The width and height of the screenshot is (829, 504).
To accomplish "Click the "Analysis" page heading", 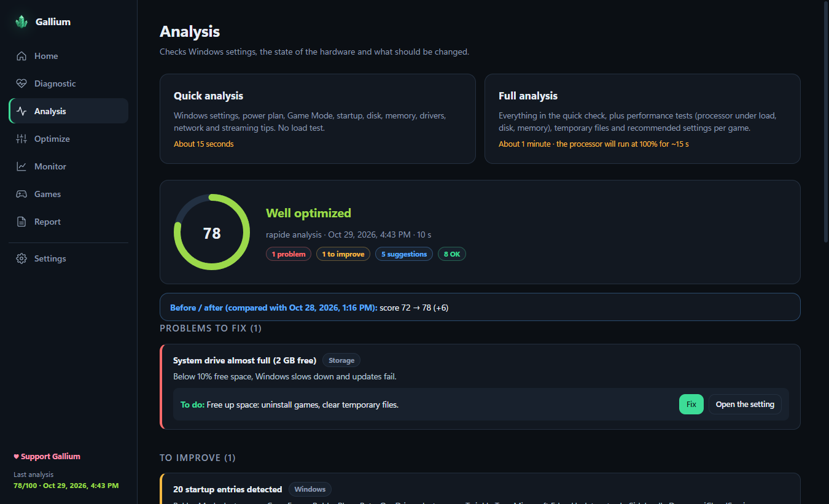I will click(190, 31).
